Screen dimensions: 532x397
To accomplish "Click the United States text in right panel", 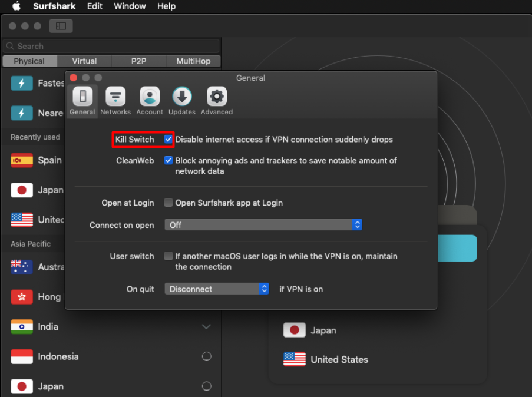I will tap(339, 359).
